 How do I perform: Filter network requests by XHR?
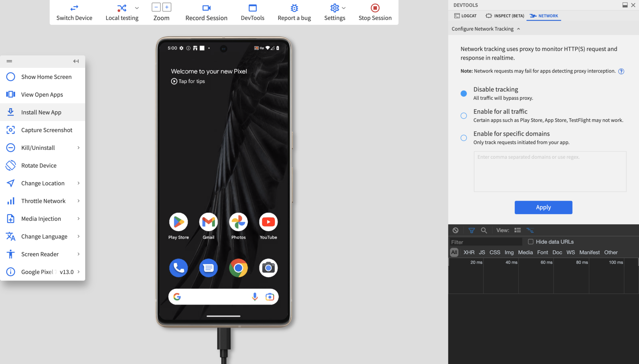(x=469, y=252)
